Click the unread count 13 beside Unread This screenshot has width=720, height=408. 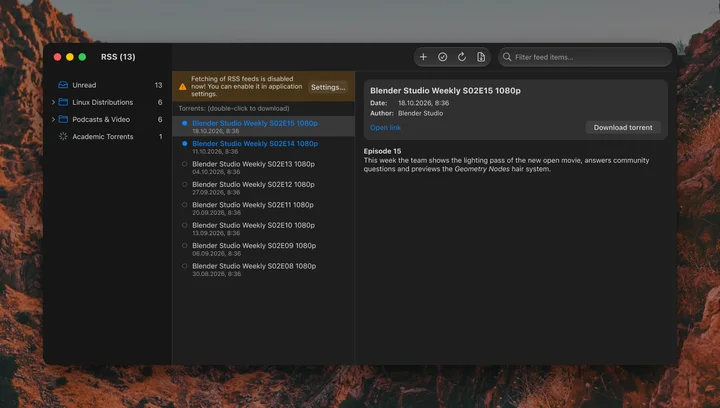pos(158,85)
